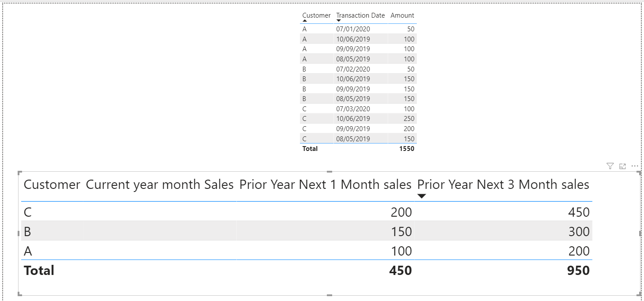Select the 07/03/2020 date cell
Screen dimensions: 644x301
[353, 109]
